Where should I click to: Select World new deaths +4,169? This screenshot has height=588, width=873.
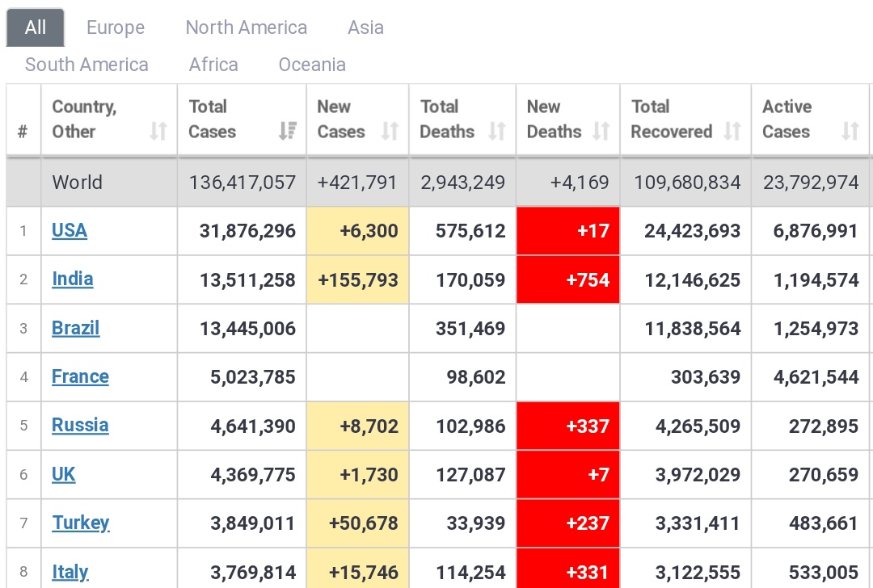click(x=580, y=182)
